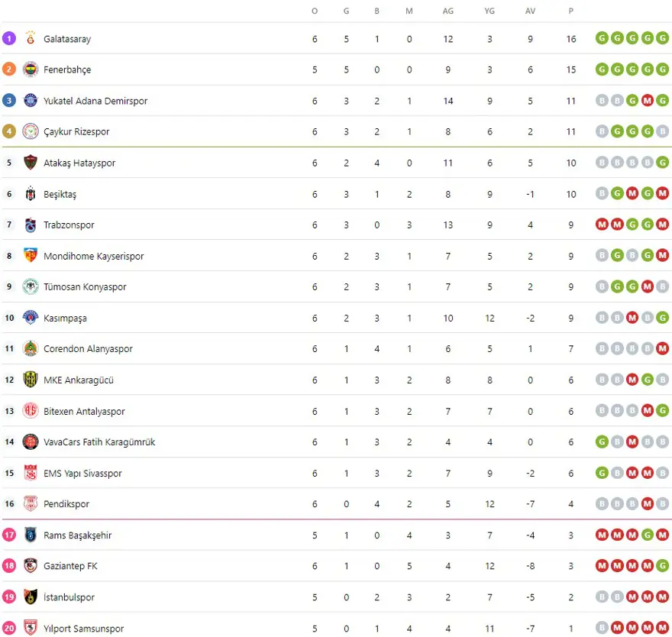Open the İstanbulspor team name link
The height and width of the screenshot is (637, 672).
(69, 597)
